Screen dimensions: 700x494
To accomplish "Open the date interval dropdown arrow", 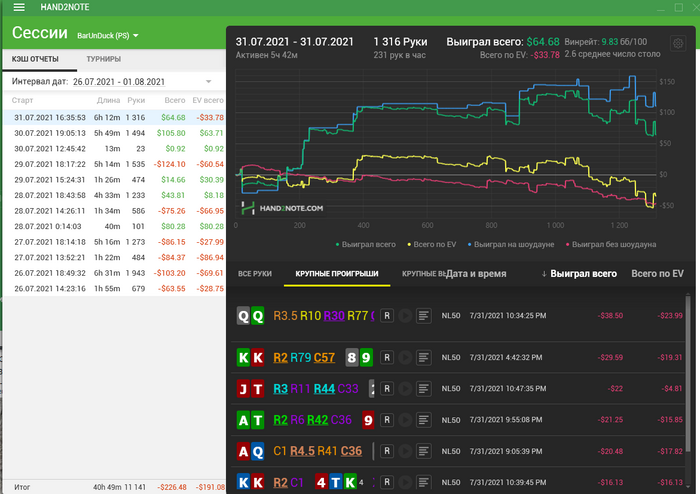I will (x=208, y=82).
